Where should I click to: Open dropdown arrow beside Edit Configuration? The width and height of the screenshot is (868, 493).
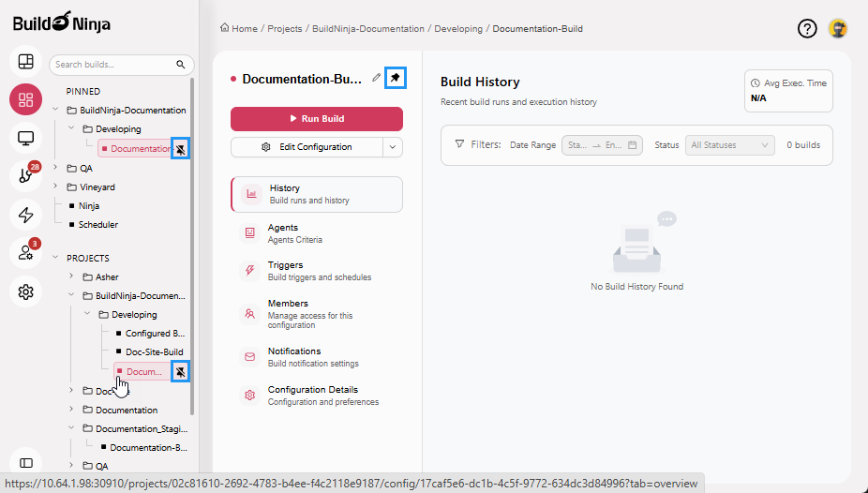tap(393, 146)
